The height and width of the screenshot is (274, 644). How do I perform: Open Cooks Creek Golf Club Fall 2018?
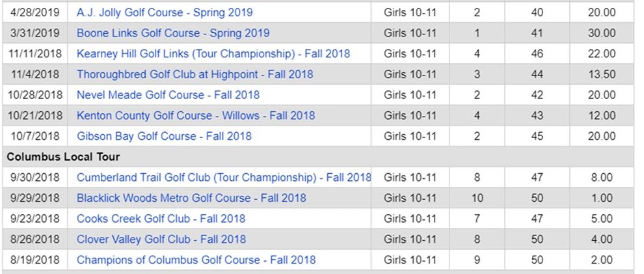click(x=161, y=219)
